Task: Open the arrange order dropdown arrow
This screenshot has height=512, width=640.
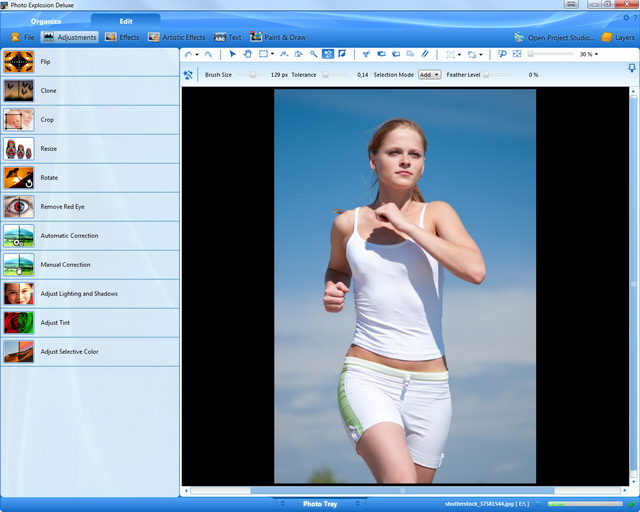Action: pos(481,54)
